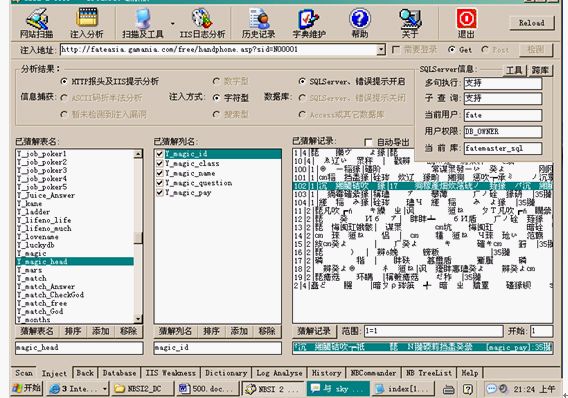Click the injection URL address field
Viewport: 568px width, 398px height.
(x=218, y=49)
